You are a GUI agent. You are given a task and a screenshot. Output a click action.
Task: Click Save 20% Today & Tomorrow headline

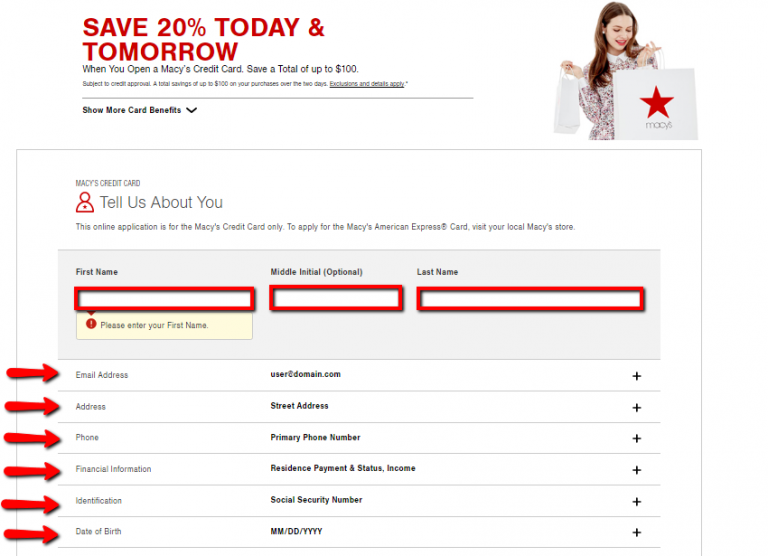[203, 39]
